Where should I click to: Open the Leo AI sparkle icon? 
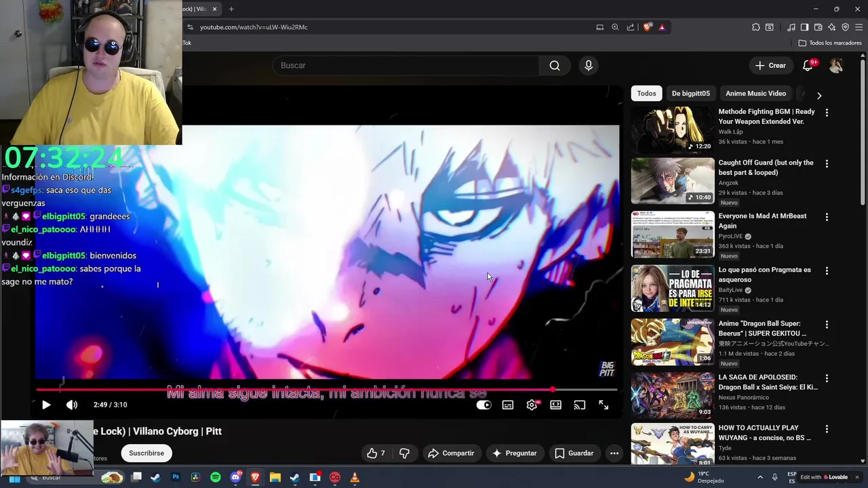pos(832,27)
